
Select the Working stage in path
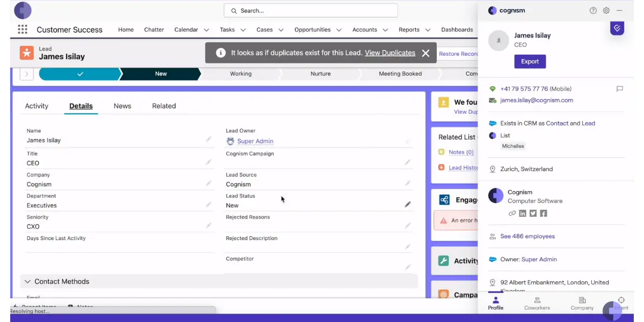(240, 74)
